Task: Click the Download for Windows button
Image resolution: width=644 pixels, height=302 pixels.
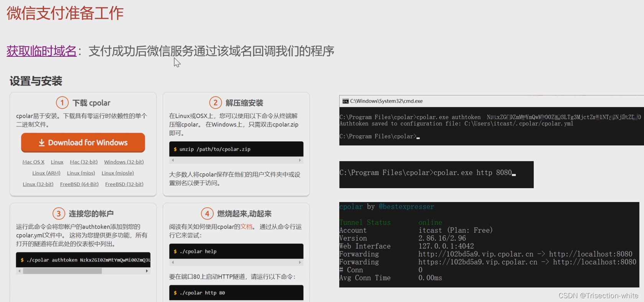Action: (83, 142)
